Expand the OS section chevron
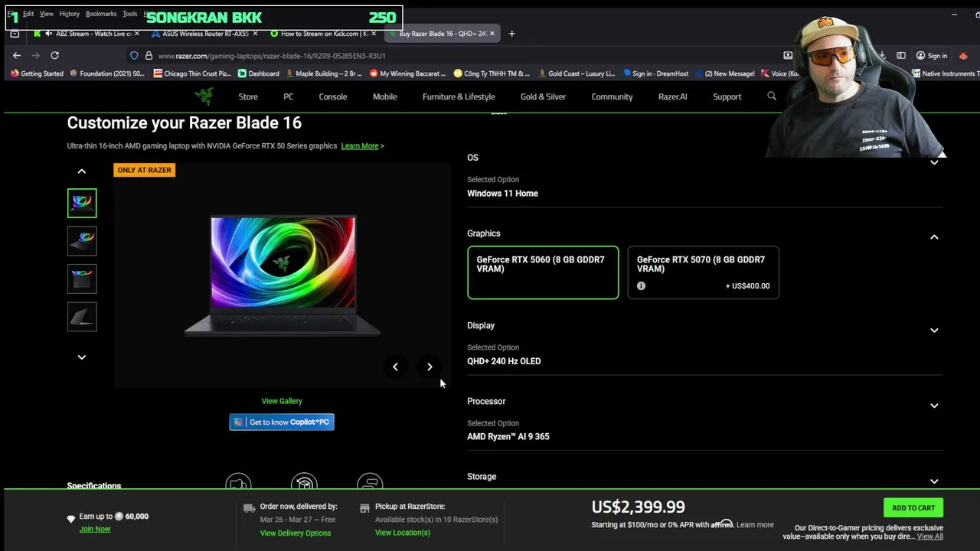This screenshot has width=980, height=551. click(934, 162)
